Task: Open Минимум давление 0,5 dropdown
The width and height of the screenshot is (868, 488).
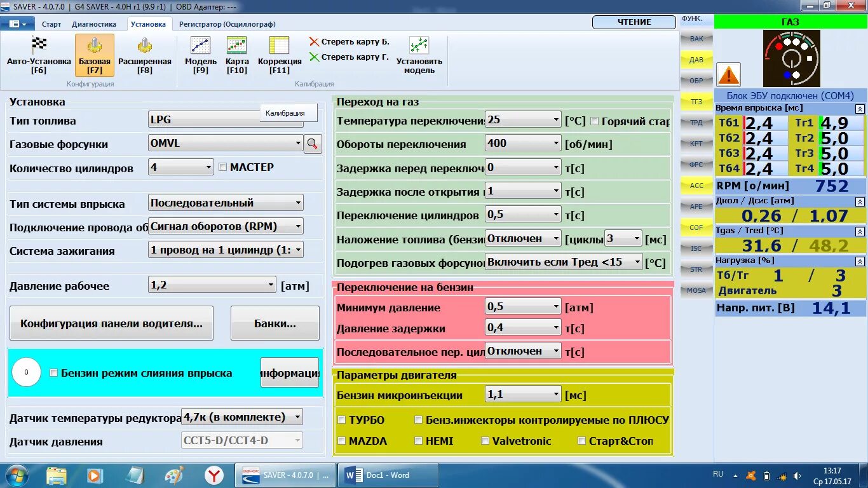Action: pyautogui.click(x=523, y=306)
